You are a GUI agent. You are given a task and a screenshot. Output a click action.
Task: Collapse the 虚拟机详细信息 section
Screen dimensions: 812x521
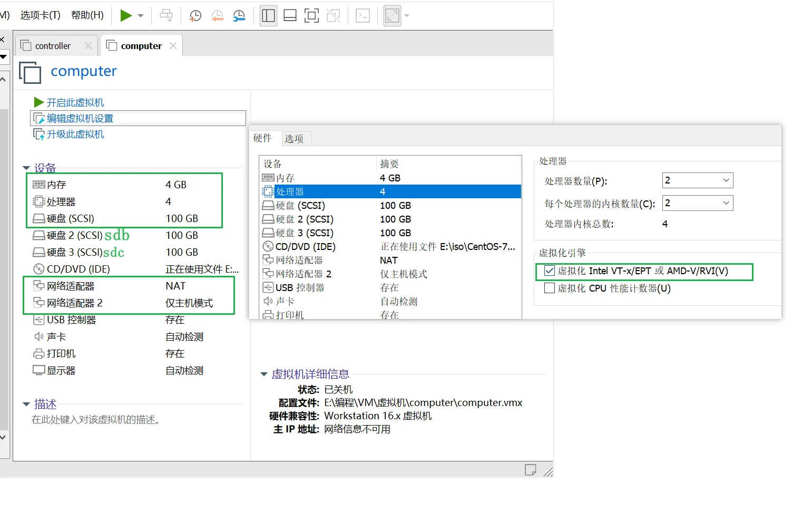[264, 374]
